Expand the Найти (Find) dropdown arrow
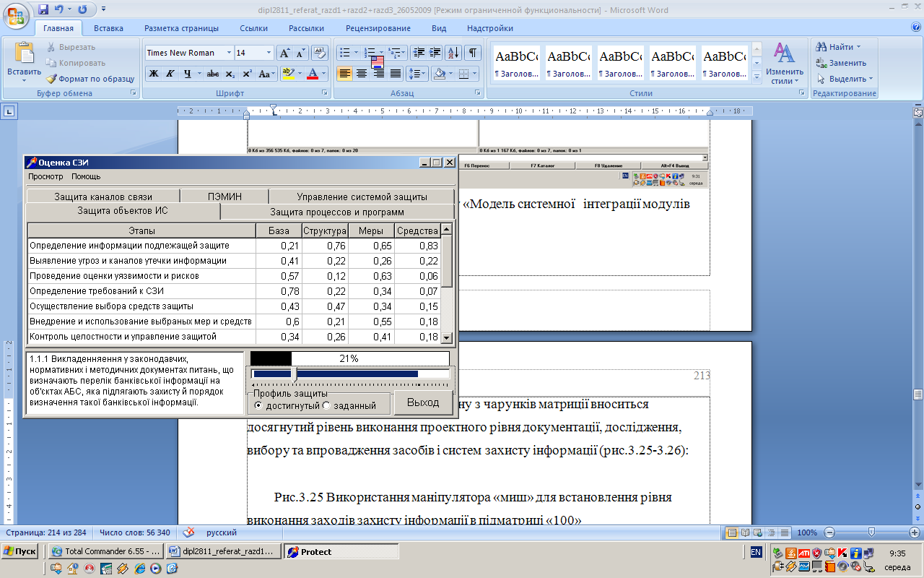This screenshot has width=924, height=578. [858, 47]
